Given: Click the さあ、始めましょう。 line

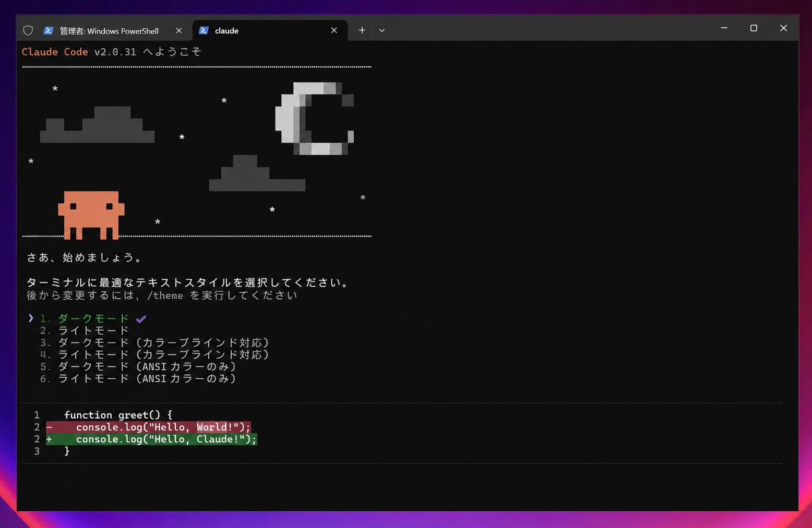Looking at the screenshot, I should (84, 257).
